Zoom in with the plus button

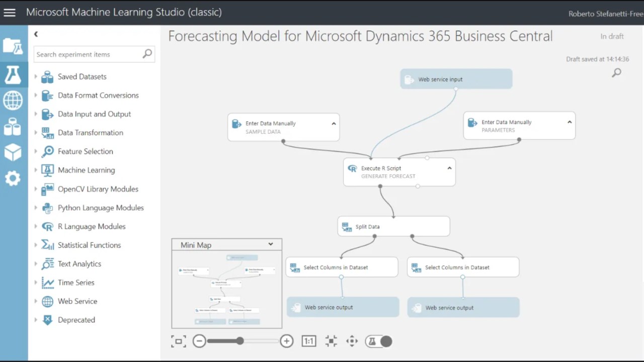287,341
